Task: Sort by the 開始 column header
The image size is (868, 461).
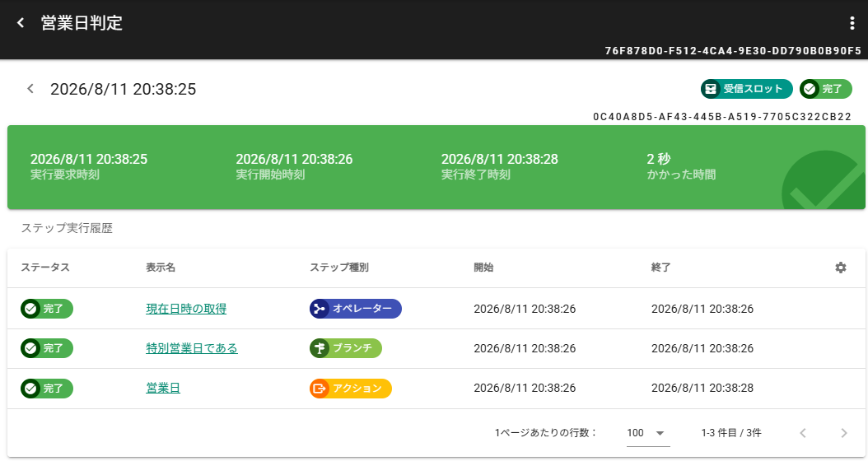Action: [483, 268]
